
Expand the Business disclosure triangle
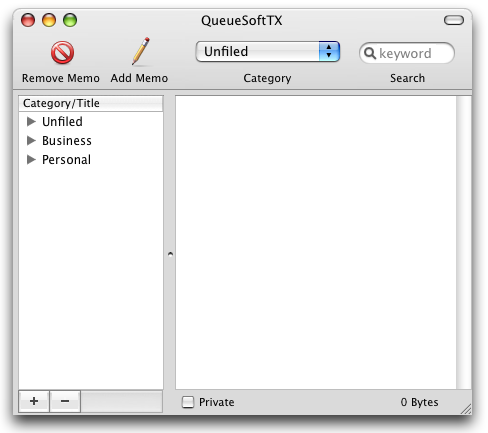[31, 140]
